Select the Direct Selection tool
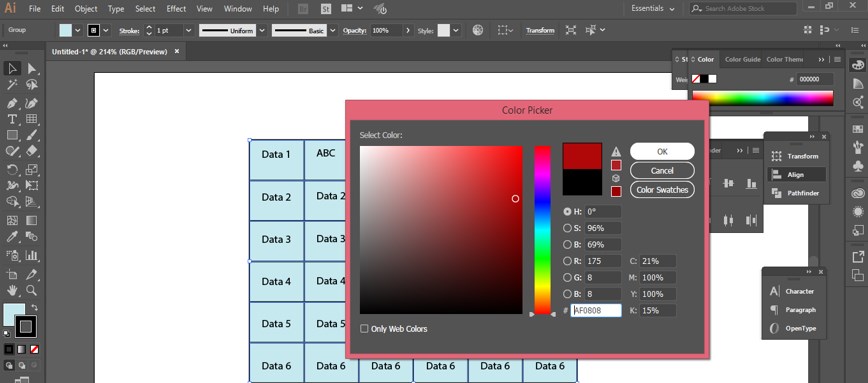 (32, 69)
